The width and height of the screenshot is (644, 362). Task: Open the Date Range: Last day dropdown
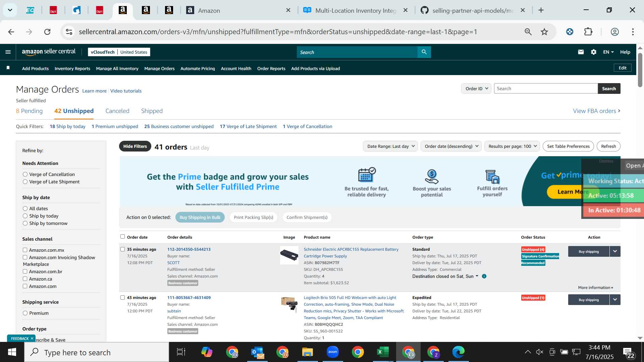click(x=390, y=146)
